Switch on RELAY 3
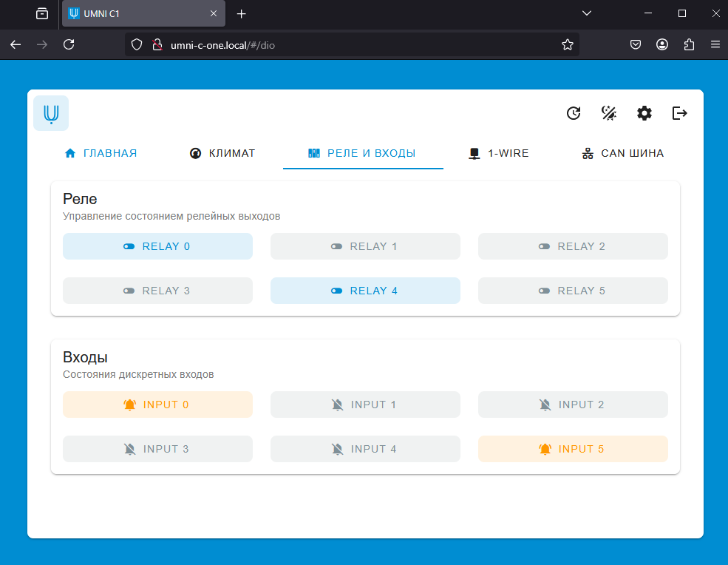This screenshot has height=565, width=728. coord(158,291)
